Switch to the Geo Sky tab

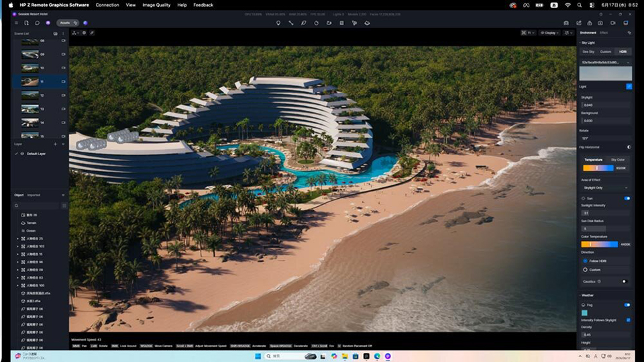click(588, 52)
